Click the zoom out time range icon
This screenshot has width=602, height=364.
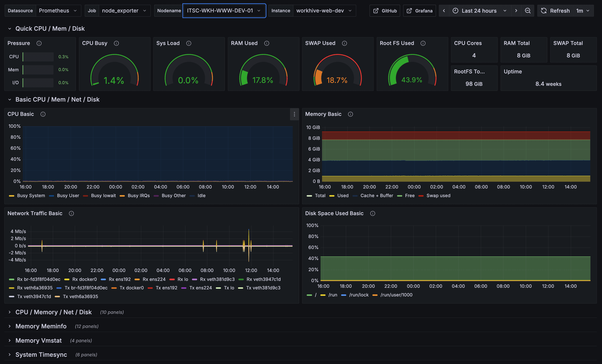pos(528,11)
